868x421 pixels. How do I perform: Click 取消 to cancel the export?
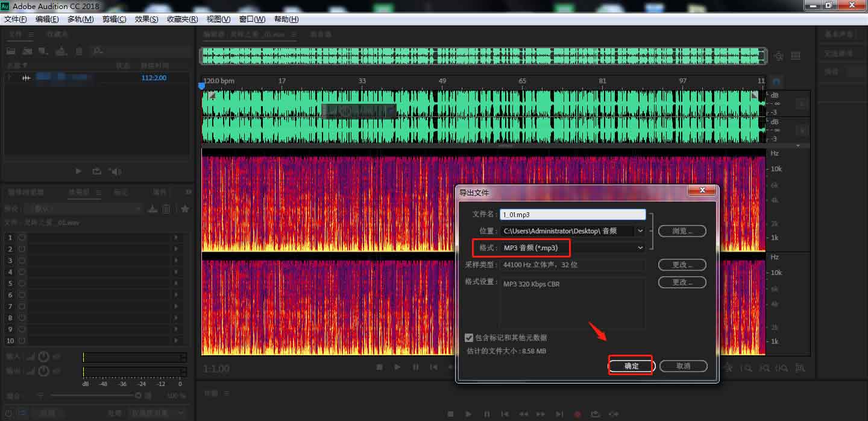point(682,366)
